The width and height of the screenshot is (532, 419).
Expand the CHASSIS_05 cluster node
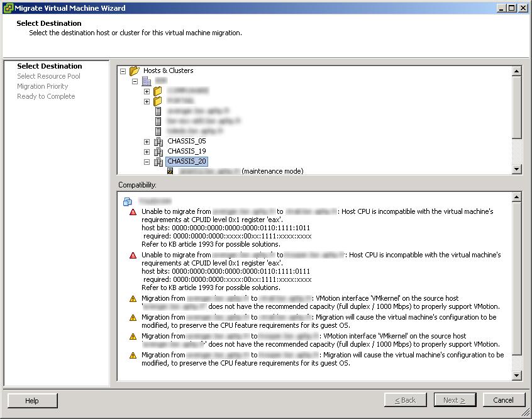tap(147, 142)
